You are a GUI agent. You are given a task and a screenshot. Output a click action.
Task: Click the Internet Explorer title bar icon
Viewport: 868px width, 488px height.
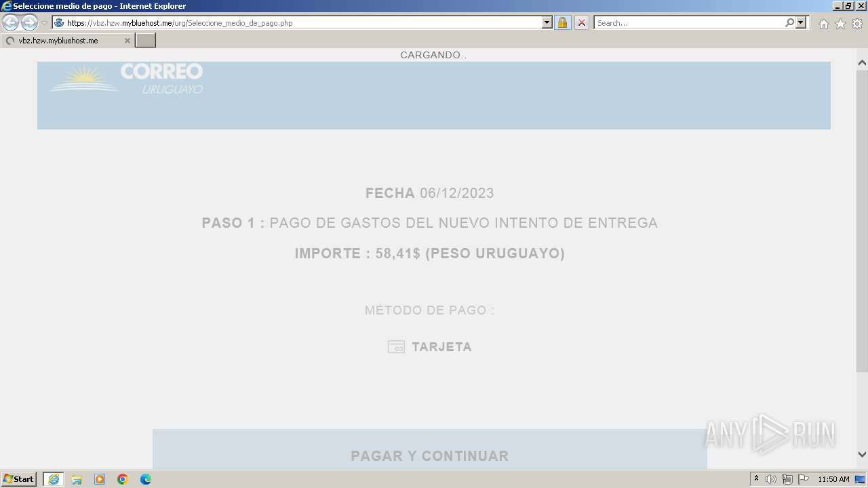[7, 6]
